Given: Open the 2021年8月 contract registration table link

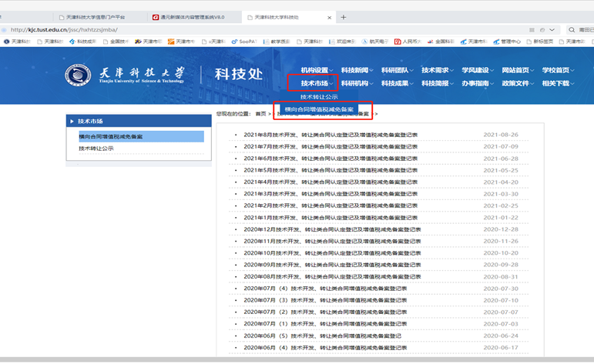Looking at the screenshot, I should point(331,135).
